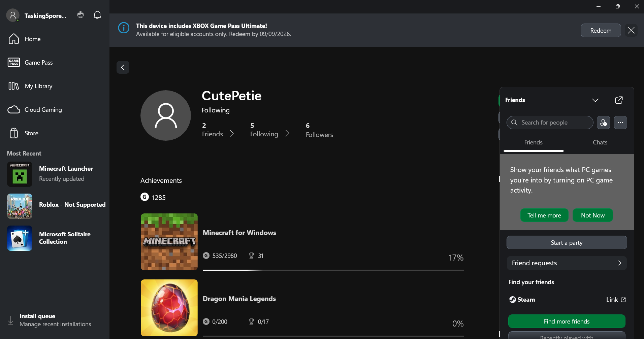Click Find more friends button

[567, 321]
